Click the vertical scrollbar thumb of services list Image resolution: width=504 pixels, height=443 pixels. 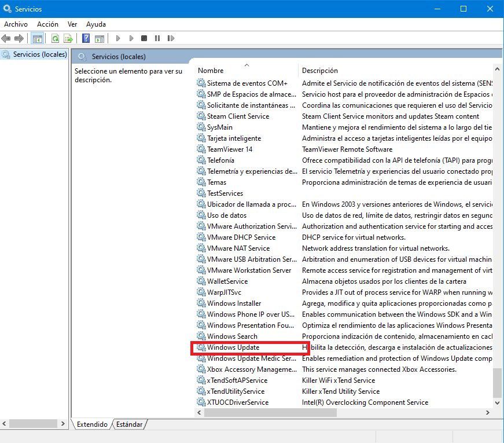[x=497, y=383]
